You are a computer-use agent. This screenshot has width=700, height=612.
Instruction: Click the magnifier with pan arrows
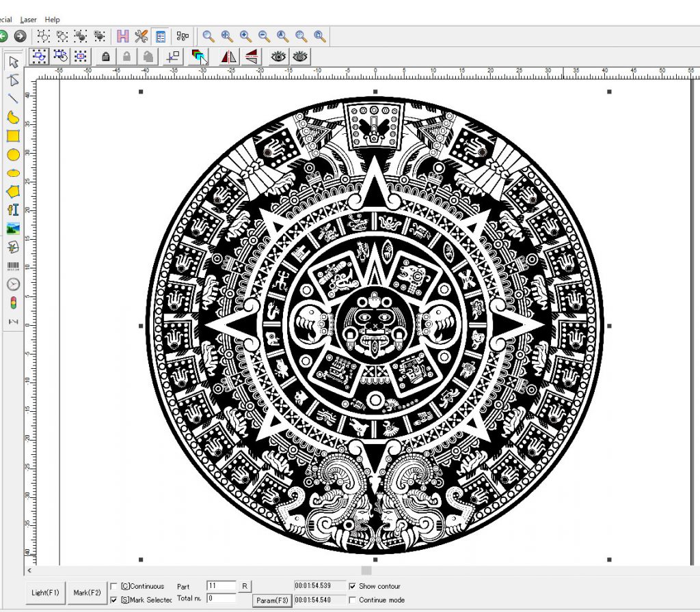tap(227, 36)
